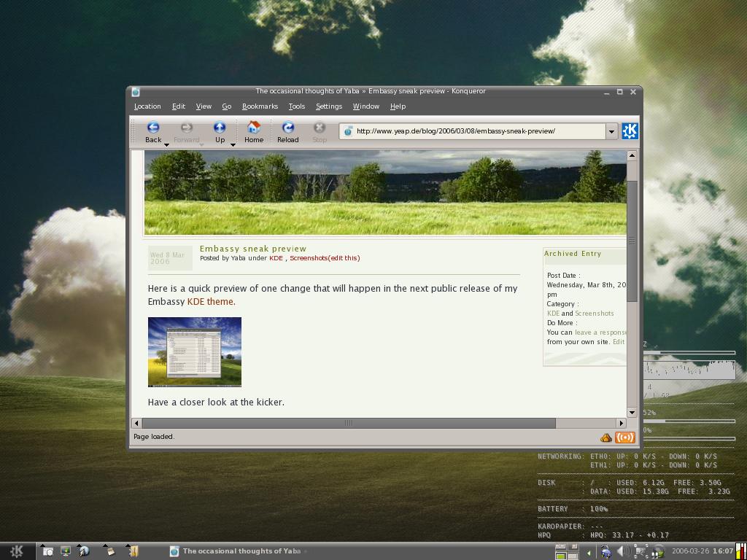Follow the Screenshots category link in post header

tap(309, 258)
